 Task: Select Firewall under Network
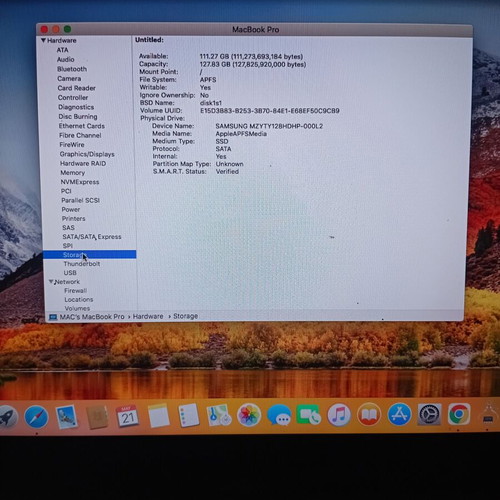[75, 291]
